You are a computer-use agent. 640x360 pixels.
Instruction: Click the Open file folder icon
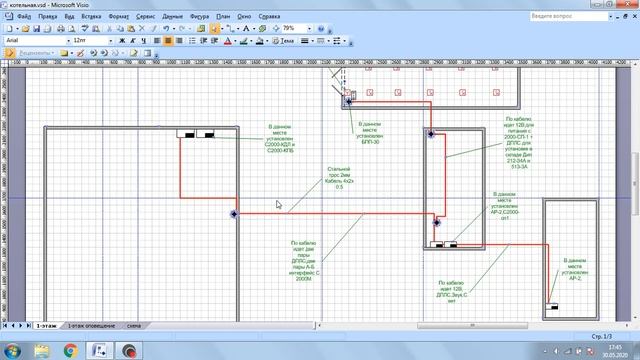point(25,29)
